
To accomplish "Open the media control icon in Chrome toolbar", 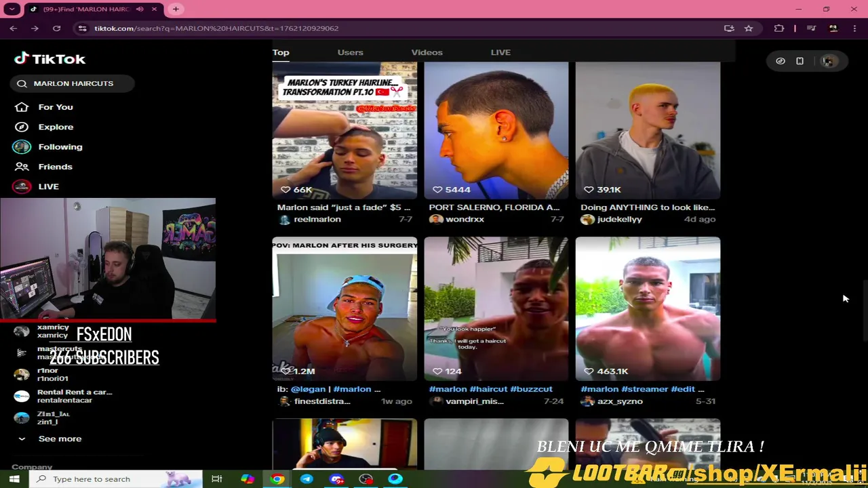I will coord(811,28).
